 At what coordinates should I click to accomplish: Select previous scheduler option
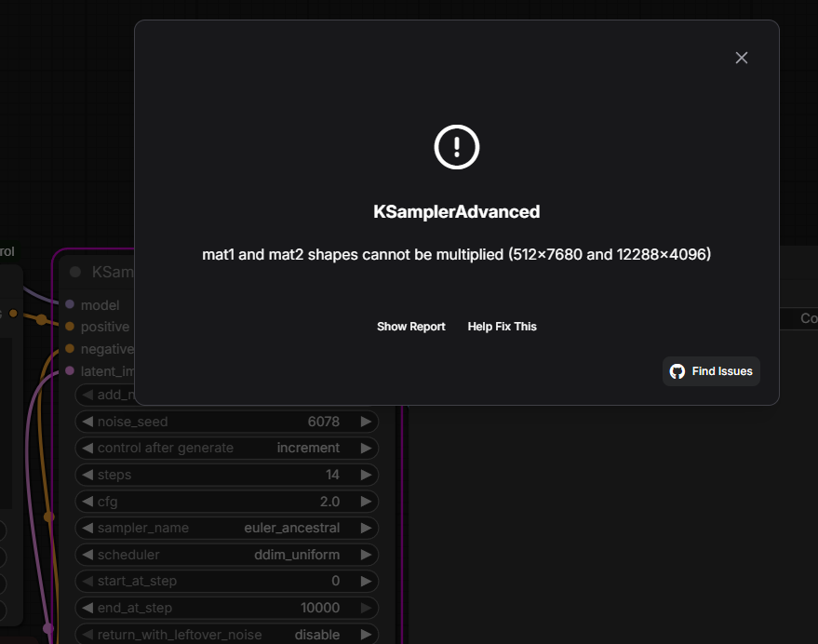tap(87, 555)
